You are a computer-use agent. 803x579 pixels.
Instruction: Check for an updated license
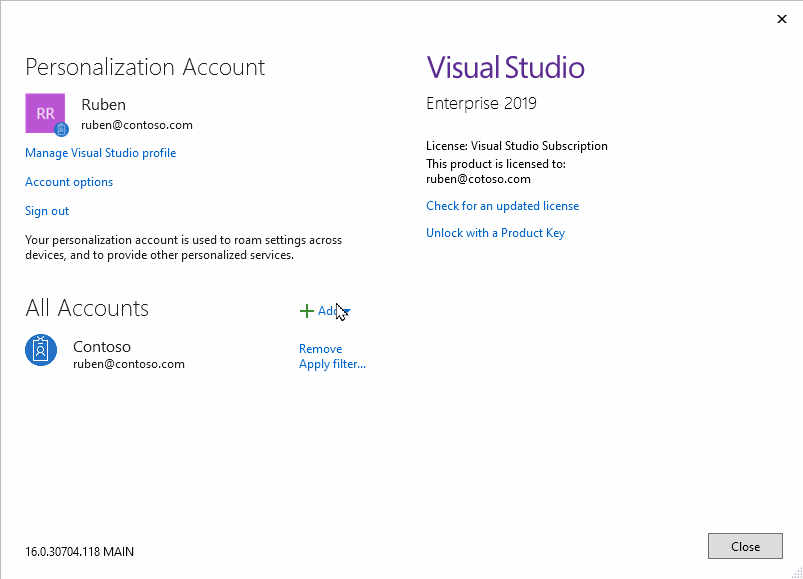[x=502, y=205]
